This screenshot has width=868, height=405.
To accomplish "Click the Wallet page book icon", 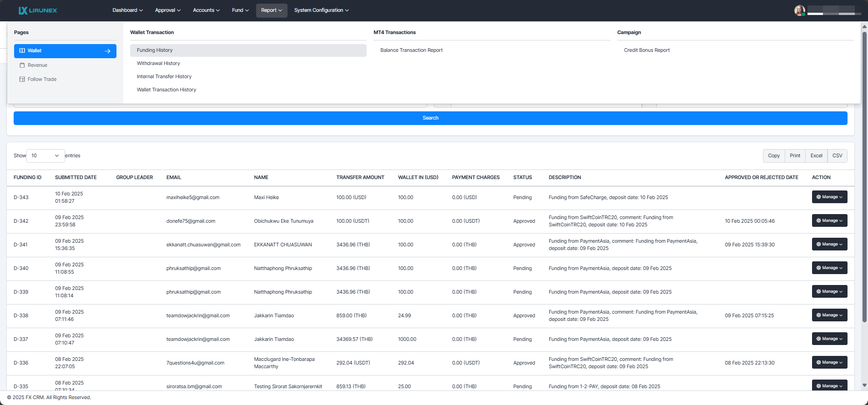I will pos(22,51).
